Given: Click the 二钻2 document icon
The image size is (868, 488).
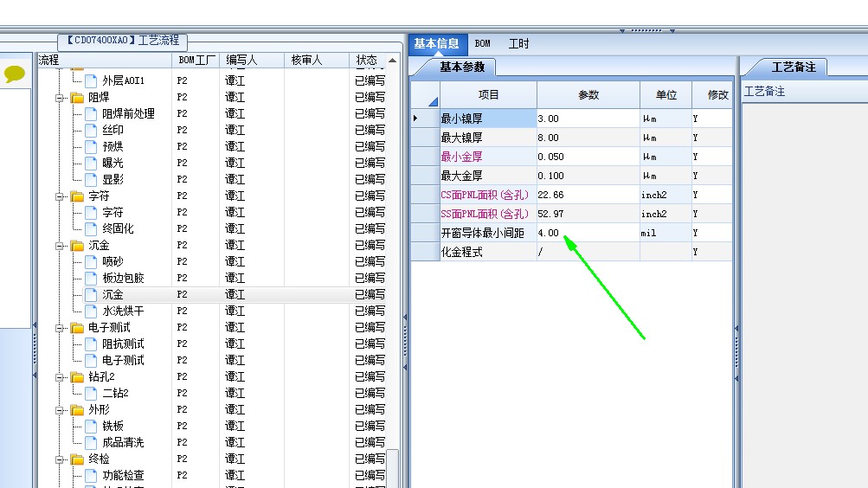Looking at the screenshot, I should pyautogui.click(x=92, y=394).
